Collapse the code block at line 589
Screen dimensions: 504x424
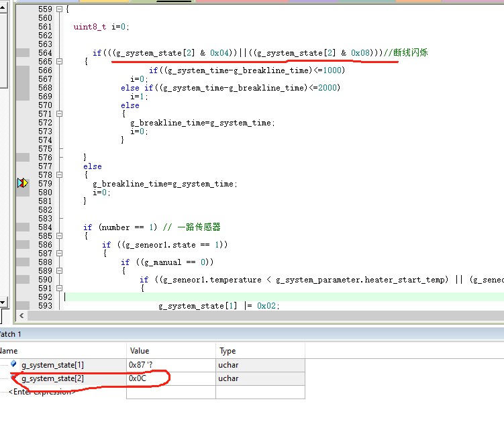coord(59,271)
